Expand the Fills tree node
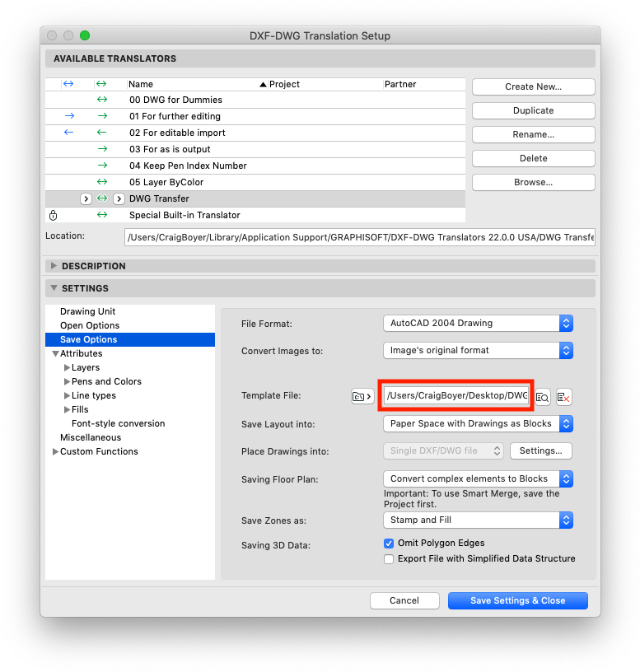Image resolution: width=640 pixels, height=672 pixels. point(67,410)
